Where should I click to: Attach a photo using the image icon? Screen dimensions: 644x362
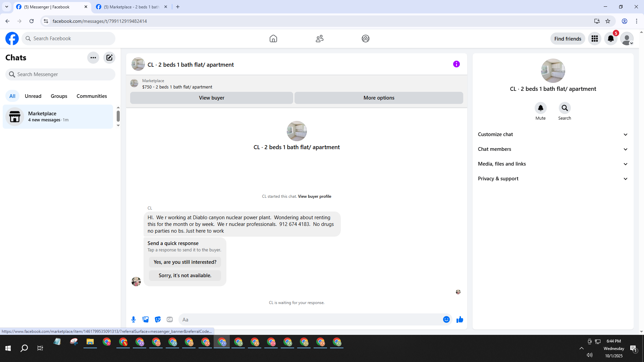[x=146, y=319]
